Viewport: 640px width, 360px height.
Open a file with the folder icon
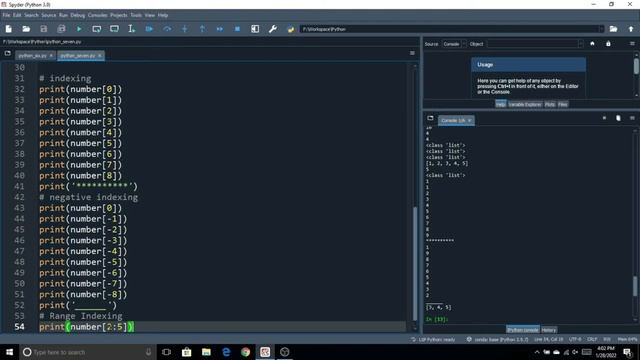tap(26, 29)
